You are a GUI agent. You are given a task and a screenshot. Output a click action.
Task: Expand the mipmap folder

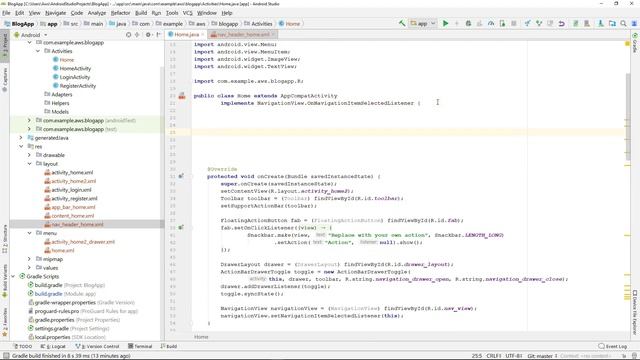point(29,259)
